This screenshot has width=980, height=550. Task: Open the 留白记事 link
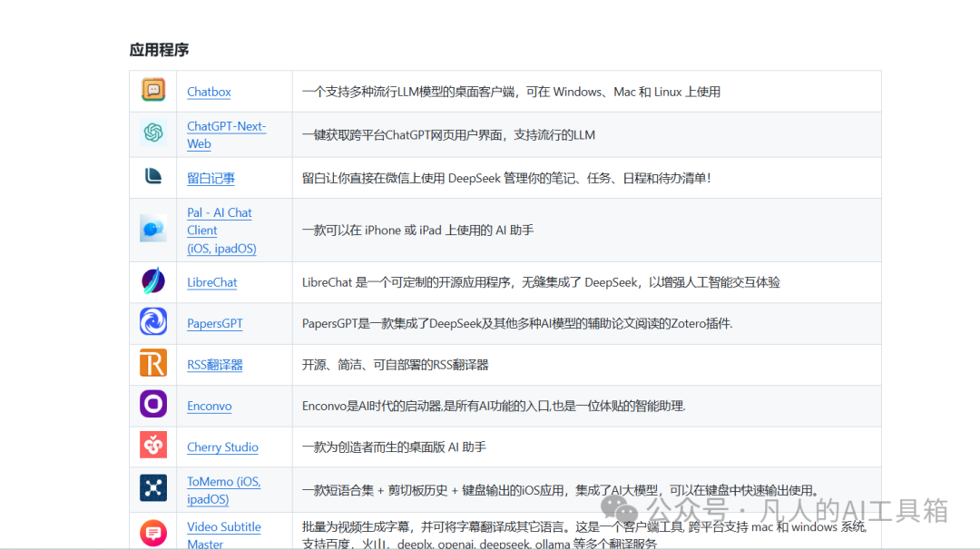pyautogui.click(x=211, y=178)
